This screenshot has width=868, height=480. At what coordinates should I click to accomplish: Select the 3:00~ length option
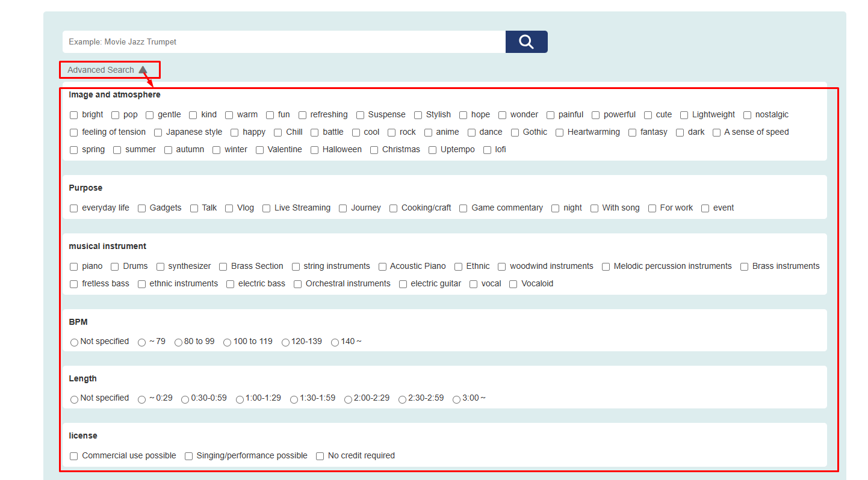coord(457,399)
